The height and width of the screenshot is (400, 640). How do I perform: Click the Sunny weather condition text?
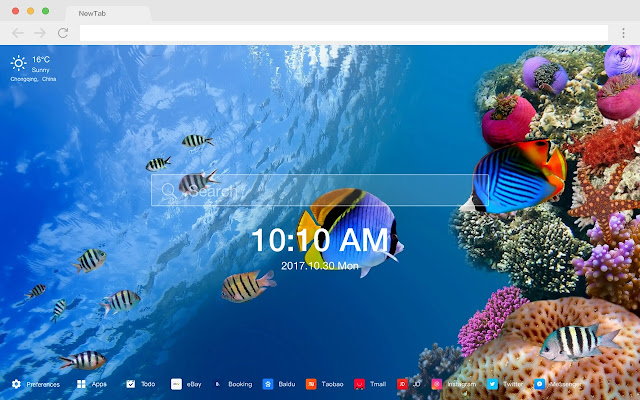tap(40, 70)
